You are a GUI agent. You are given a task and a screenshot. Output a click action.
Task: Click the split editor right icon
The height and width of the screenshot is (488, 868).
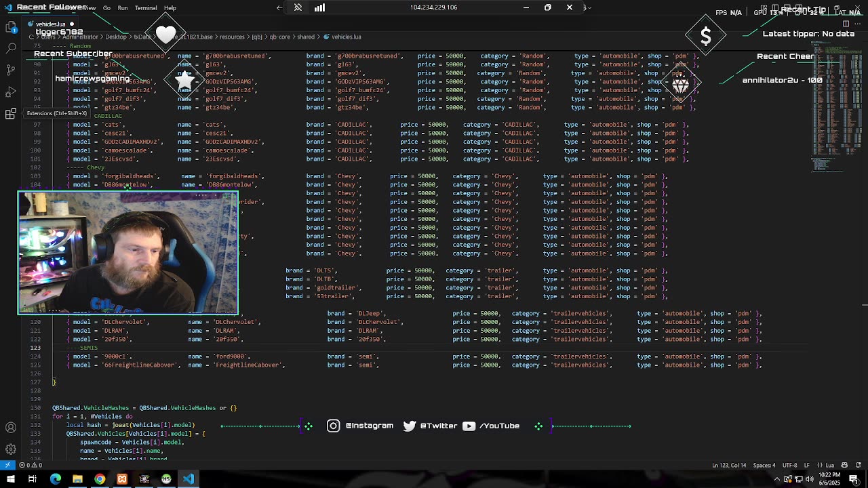(846, 24)
